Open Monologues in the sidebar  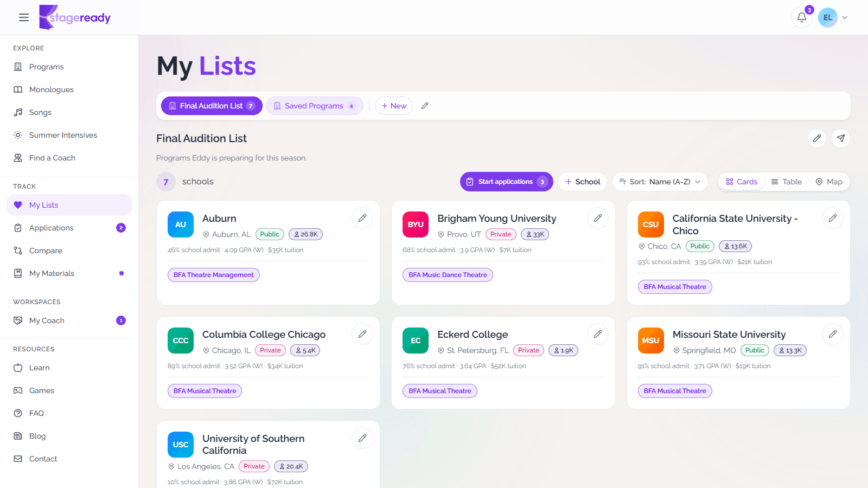[x=69, y=89]
